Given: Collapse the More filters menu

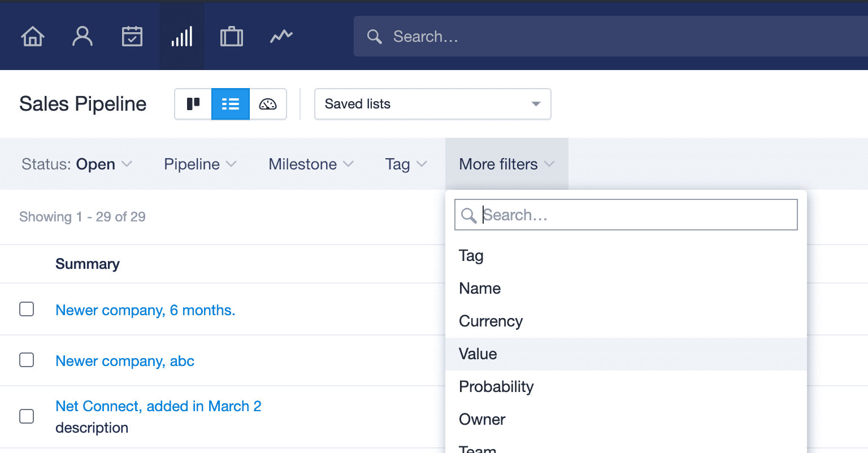Looking at the screenshot, I should coord(507,164).
